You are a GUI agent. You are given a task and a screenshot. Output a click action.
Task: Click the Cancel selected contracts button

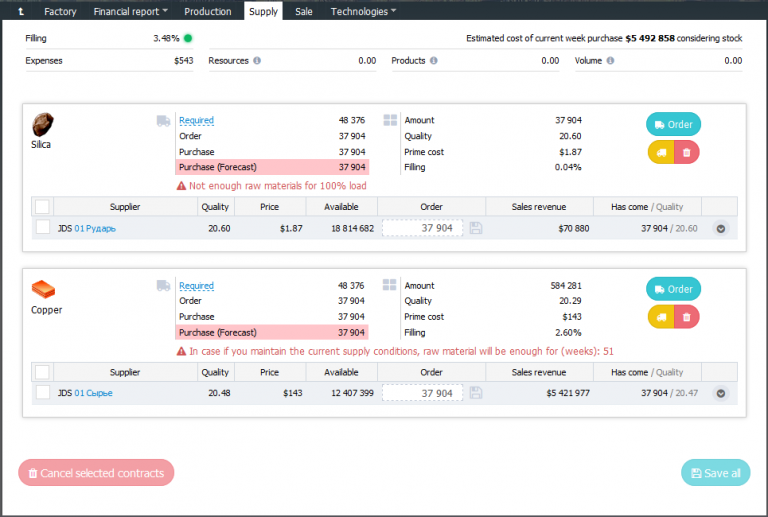(96, 473)
